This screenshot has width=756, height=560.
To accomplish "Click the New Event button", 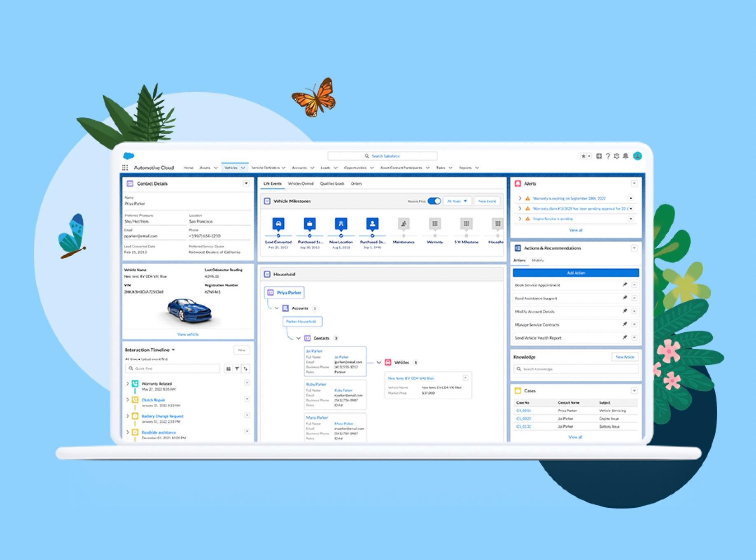I will (487, 201).
